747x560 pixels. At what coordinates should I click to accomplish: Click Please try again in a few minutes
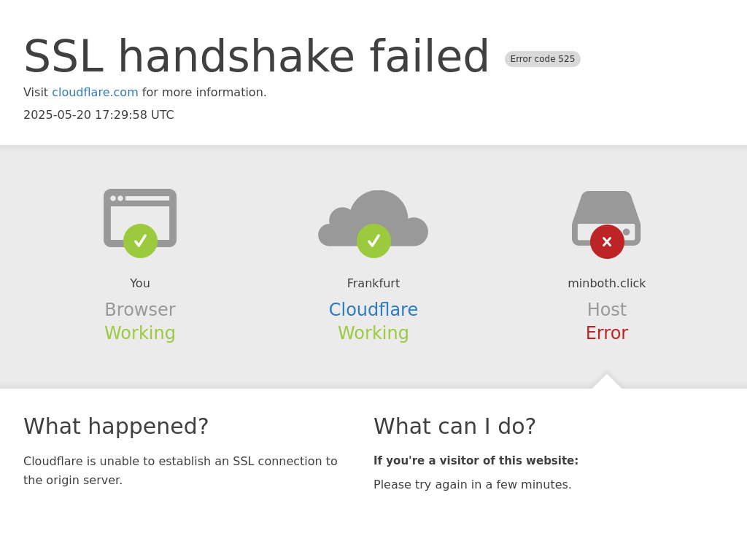click(473, 485)
